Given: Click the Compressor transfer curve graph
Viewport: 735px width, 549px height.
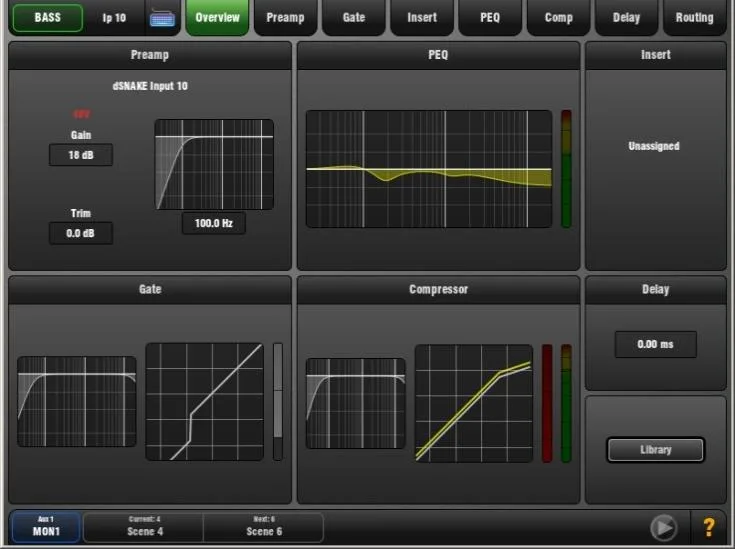Looking at the screenshot, I should 473,403.
